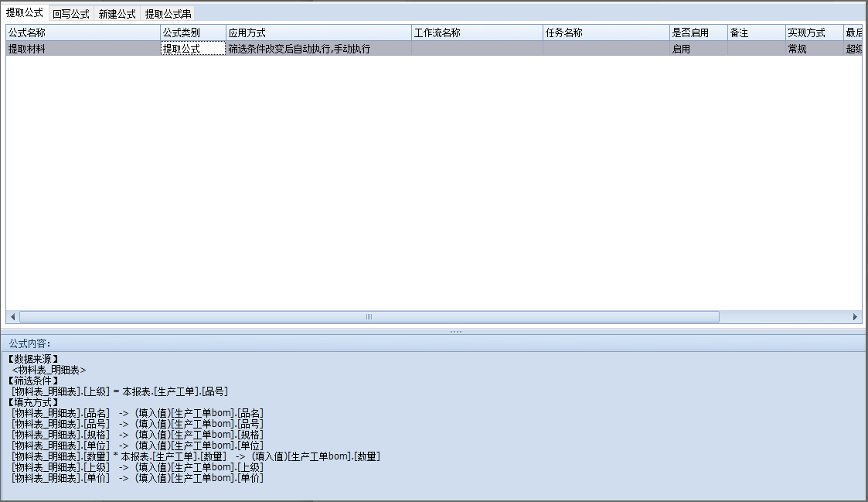This screenshot has width=868, height=502.
Task: Open the 新建公式 tab
Action: tap(117, 14)
